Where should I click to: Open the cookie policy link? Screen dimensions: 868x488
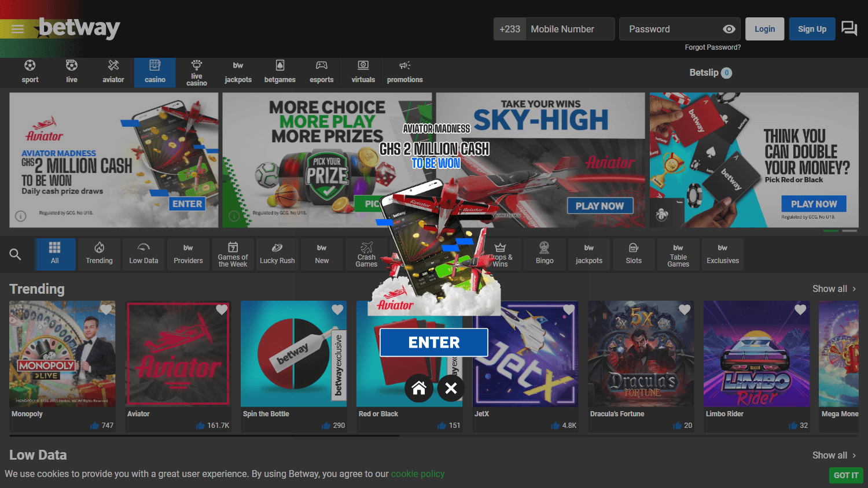click(x=418, y=474)
